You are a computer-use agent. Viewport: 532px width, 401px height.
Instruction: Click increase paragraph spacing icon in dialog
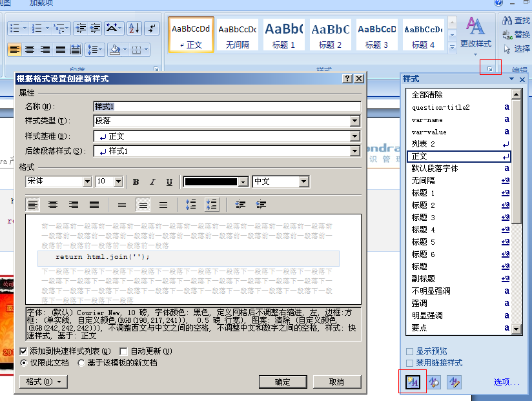(x=190, y=205)
